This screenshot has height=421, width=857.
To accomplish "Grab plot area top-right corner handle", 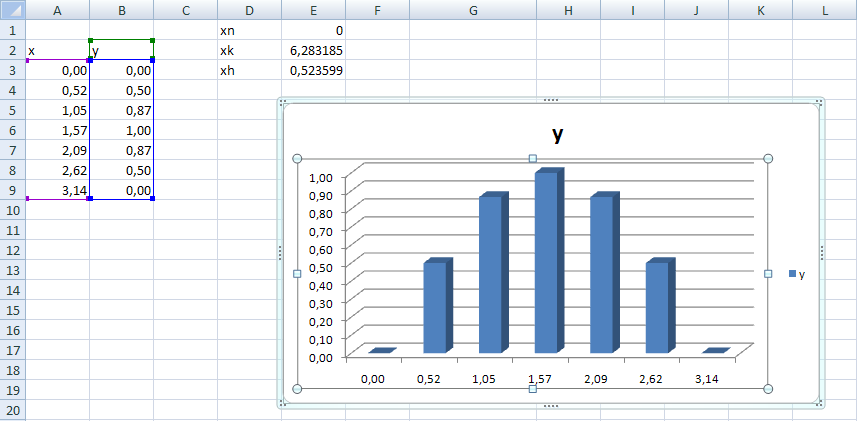I will pos(768,159).
